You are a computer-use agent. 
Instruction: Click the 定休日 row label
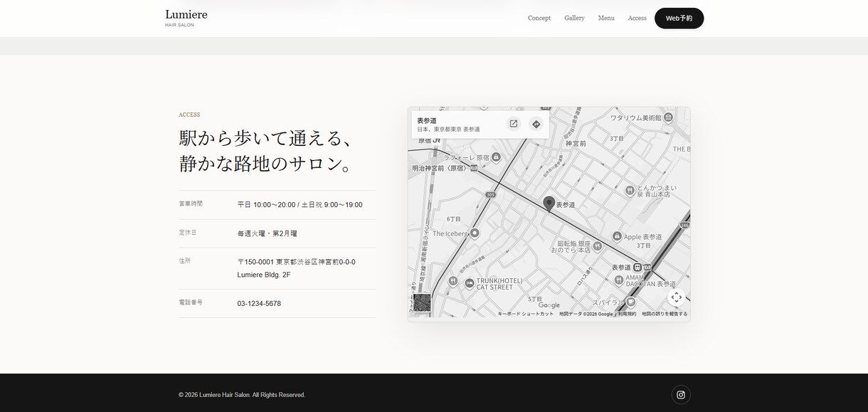pos(188,233)
